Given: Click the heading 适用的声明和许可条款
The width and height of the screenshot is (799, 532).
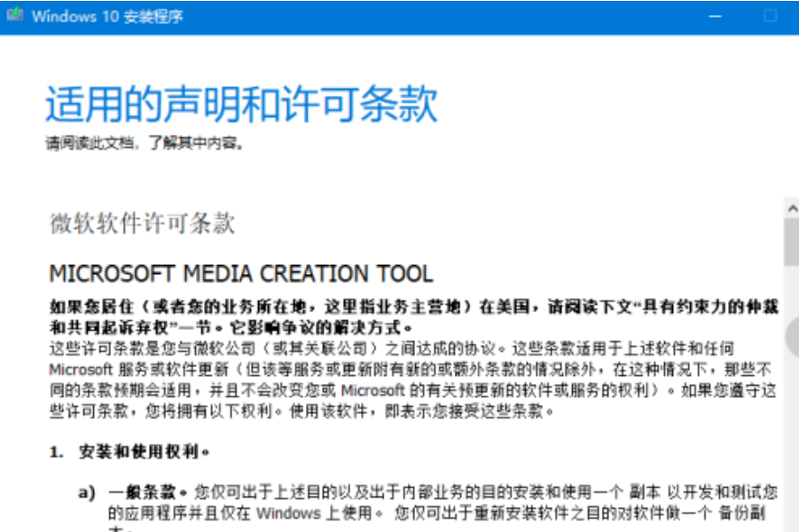Looking at the screenshot, I should (x=241, y=104).
